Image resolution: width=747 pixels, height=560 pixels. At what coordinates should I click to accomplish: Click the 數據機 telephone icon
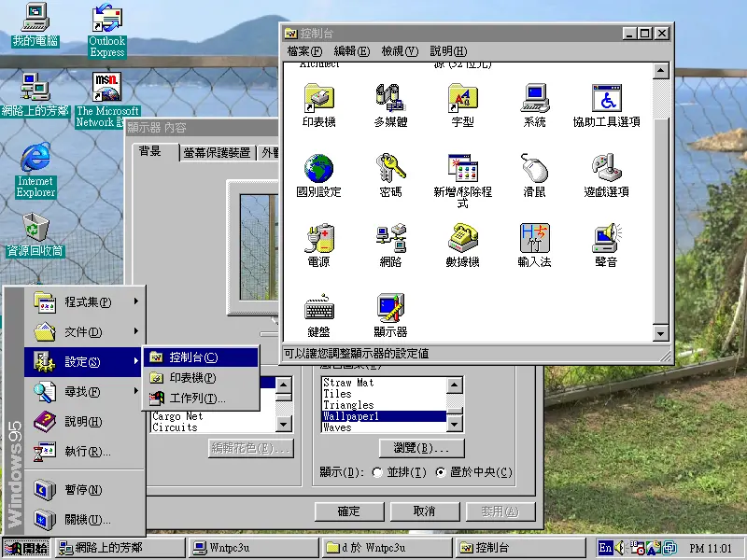click(x=462, y=245)
